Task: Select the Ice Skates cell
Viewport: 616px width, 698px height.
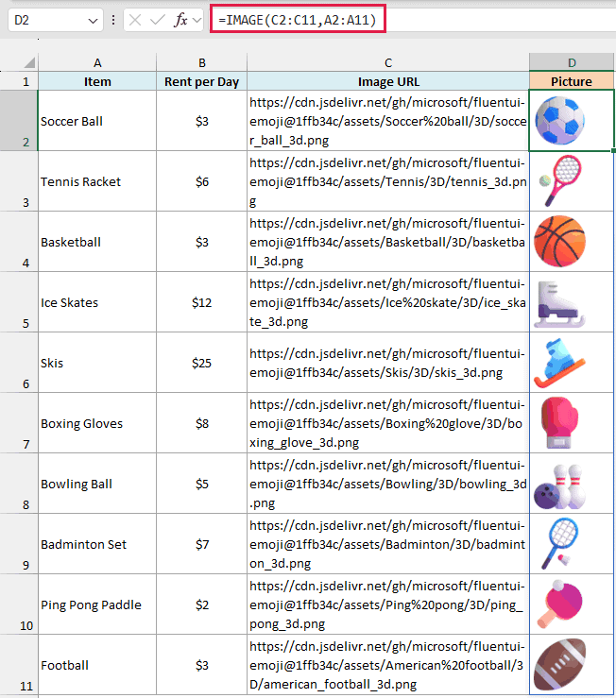Action: tap(97, 302)
